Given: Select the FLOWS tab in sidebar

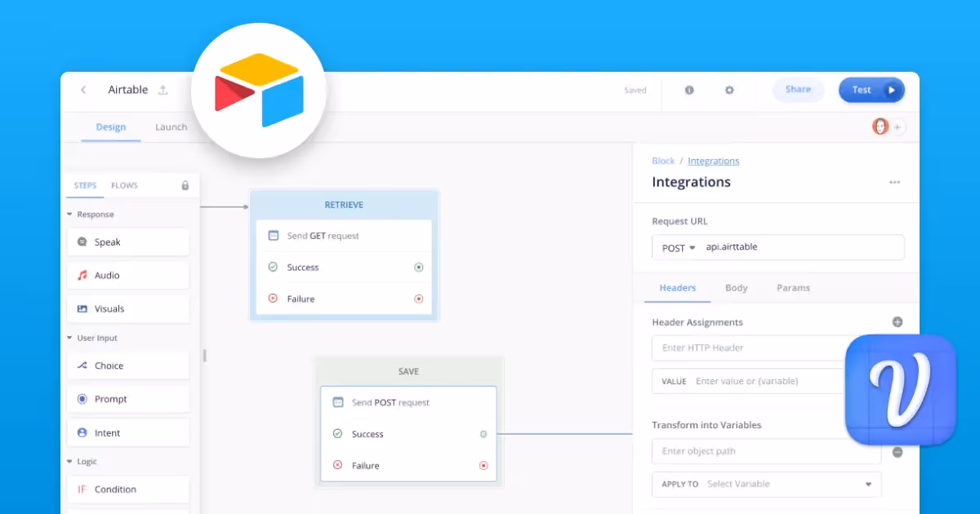Looking at the screenshot, I should tap(124, 185).
